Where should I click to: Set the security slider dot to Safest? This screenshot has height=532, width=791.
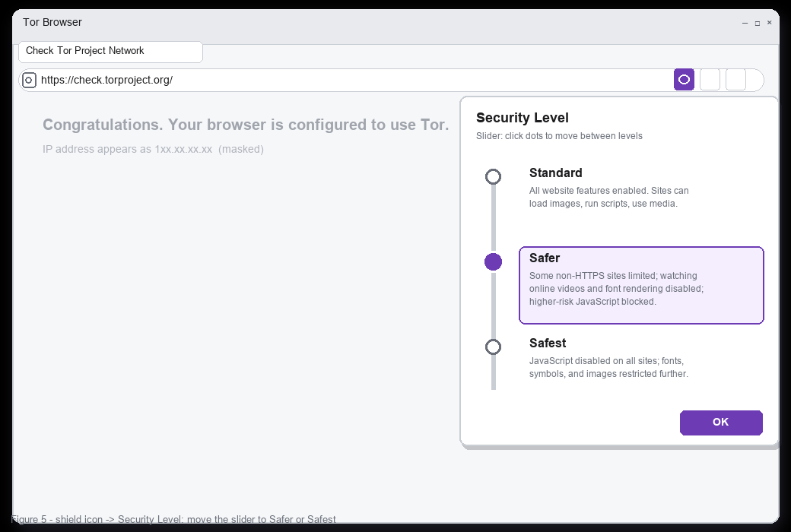(493, 347)
